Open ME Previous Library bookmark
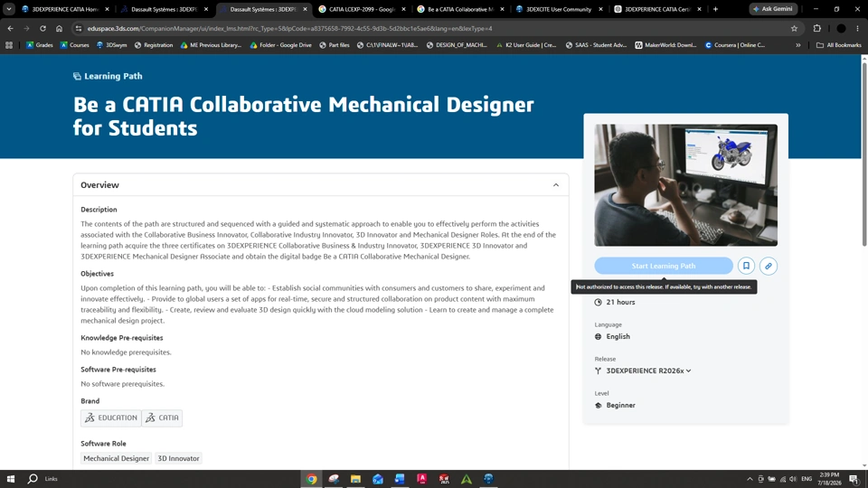868x488 pixels. [x=211, y=45]
